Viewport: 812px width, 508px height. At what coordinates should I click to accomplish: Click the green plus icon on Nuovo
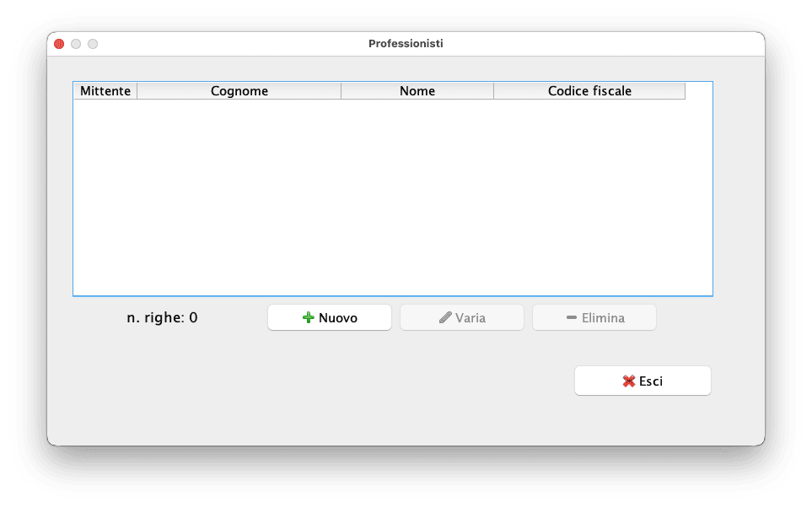308,318
